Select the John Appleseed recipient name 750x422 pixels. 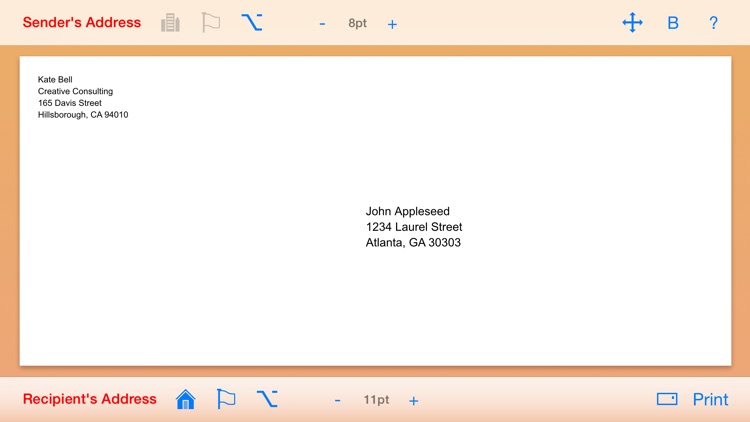pyautogui.click(x=408, y=211)
